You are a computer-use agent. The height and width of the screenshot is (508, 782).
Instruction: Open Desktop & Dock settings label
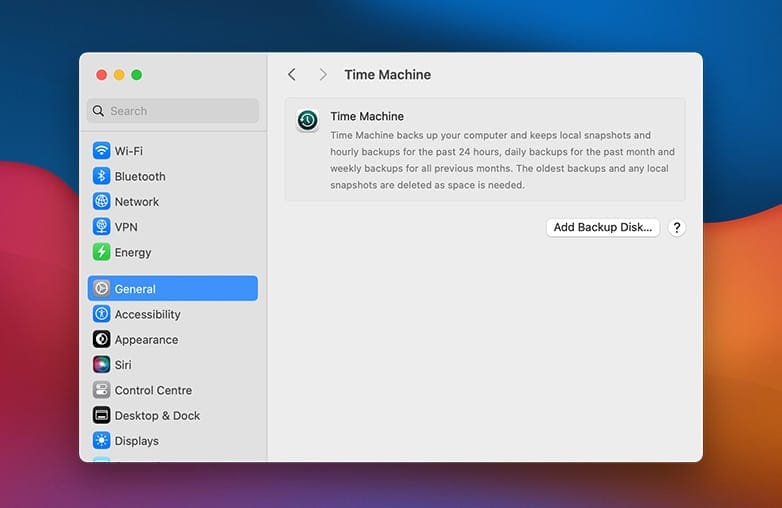[157, 416]
